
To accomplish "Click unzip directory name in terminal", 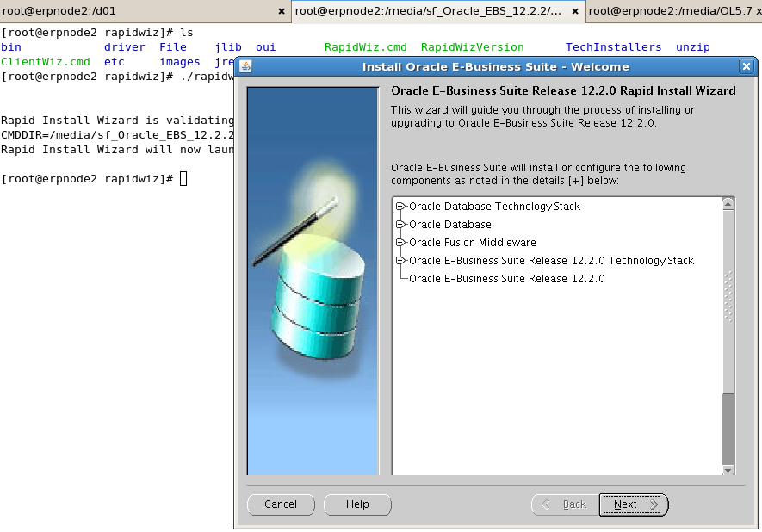I will tap(693, 47).
